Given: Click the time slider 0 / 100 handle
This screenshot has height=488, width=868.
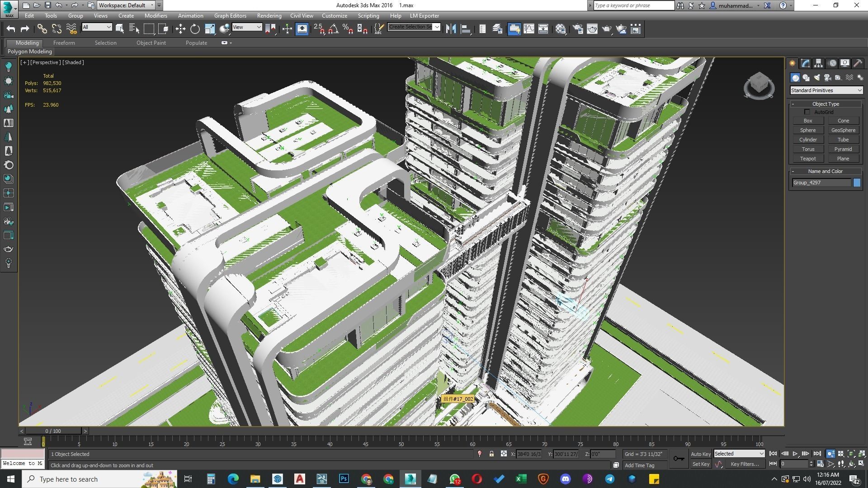Looking at the screenshot, I should pyautogui.click(x=53, y=431).
